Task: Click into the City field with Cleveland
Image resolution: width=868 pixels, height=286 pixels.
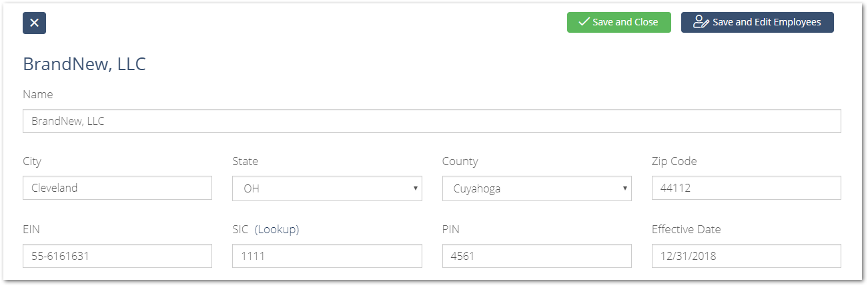Action: 117,188
